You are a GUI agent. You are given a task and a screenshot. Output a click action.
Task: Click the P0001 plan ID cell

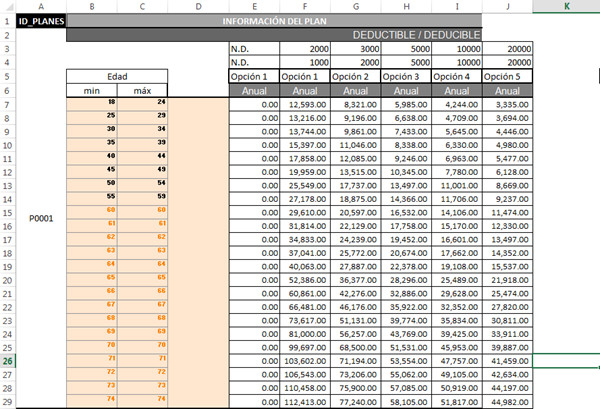coord(41,216)
